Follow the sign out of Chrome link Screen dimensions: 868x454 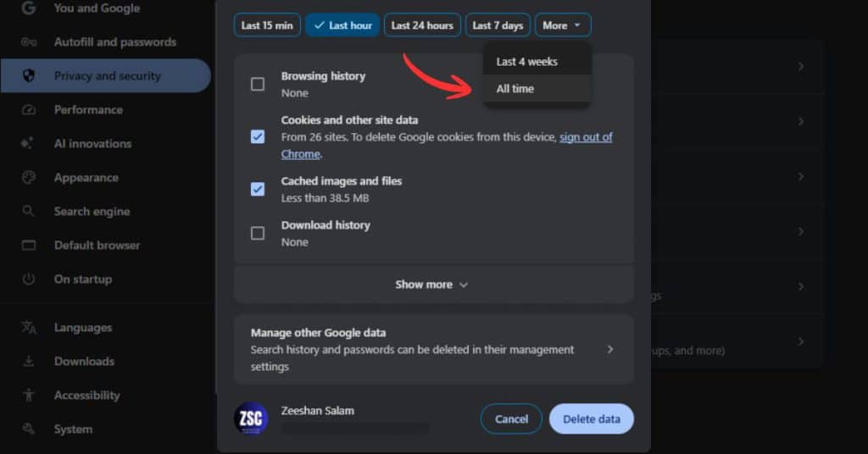point(585,137)
